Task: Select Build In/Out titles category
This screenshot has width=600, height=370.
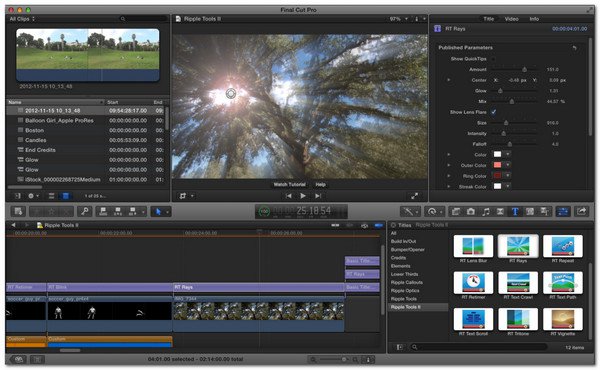Action: [403, 241]
